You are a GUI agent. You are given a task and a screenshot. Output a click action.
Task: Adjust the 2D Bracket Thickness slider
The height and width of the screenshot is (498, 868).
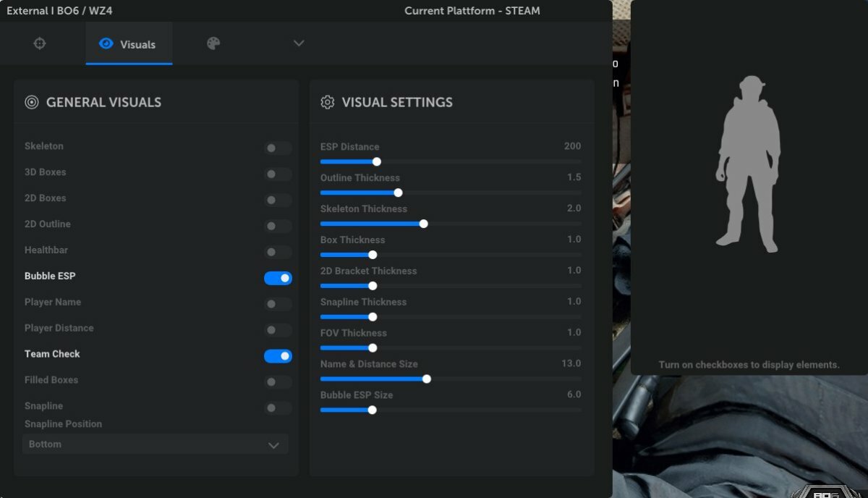click(451, 286)
